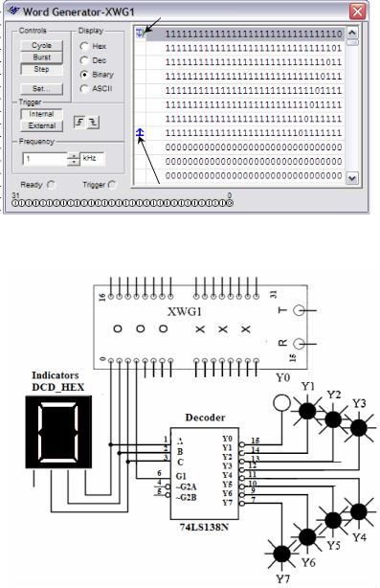Click the Indicators DCD_HEX label
380x588 pixels.
pyautogui.click(x=57, y=381)
